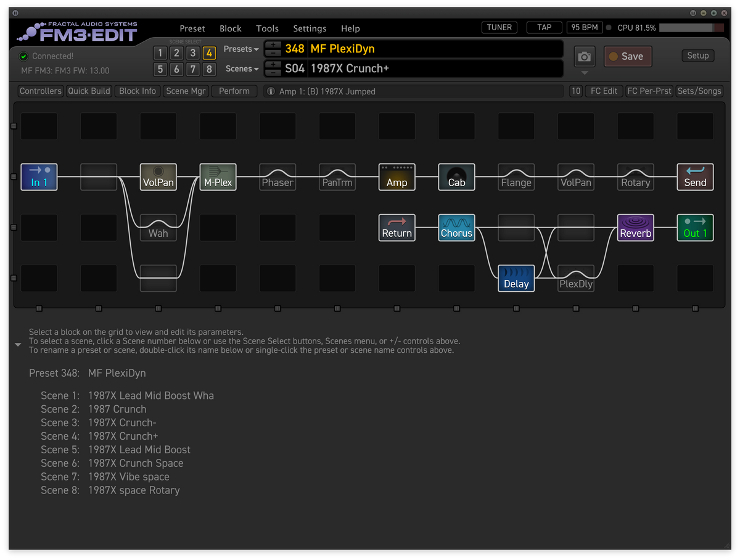This screenshot has width=740, height=560.
Task: Open the Settings menu
Action: point(310,28)
